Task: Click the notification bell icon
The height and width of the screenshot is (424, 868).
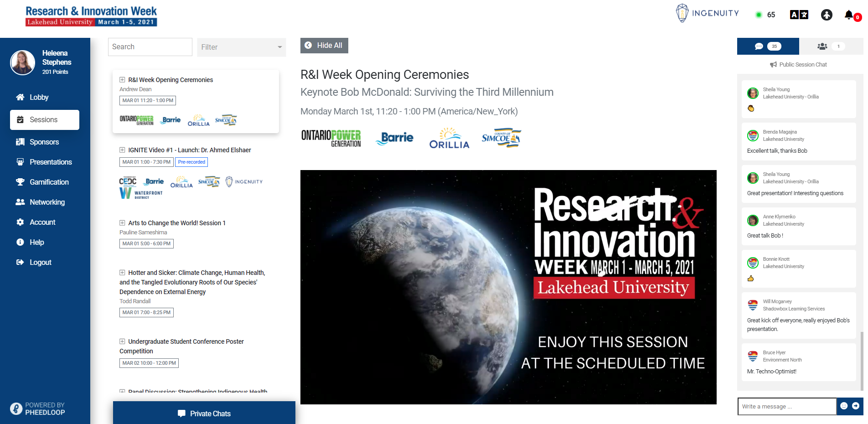Action: (849, 15)
